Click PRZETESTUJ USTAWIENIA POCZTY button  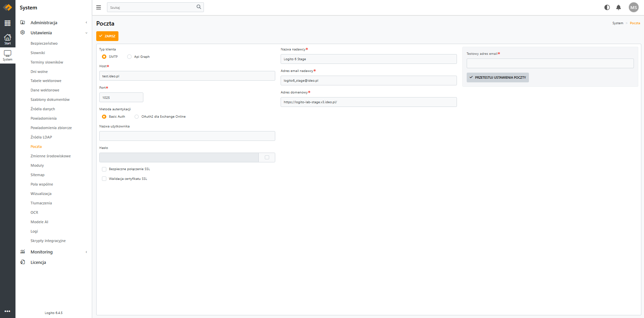(498, 78)
